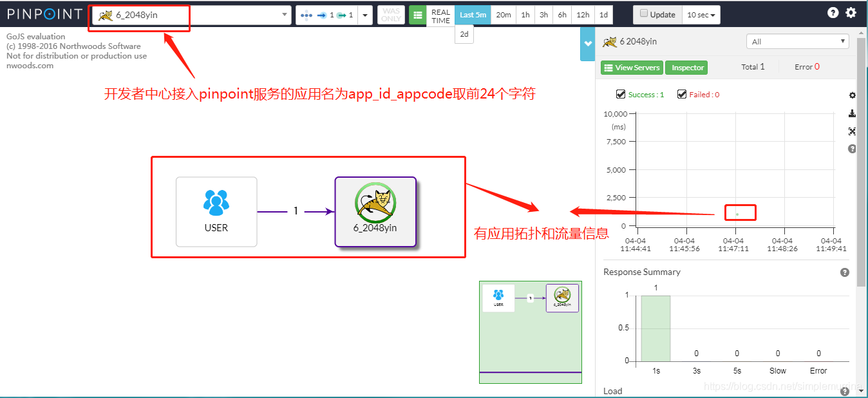The height and width of the screenshot is (398, 868).
Task: Open the help icon in top bar
Action: [x=833, y=12]
